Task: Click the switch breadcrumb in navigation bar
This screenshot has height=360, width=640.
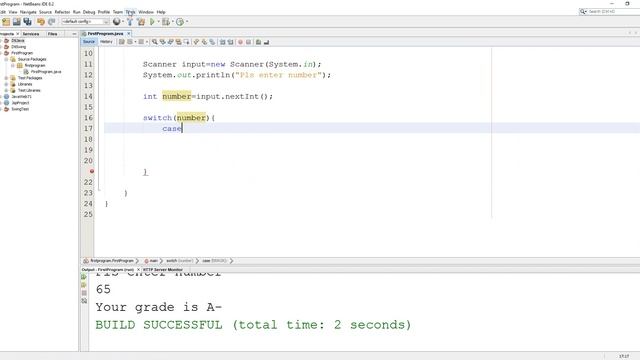Action: pos(179,261)
